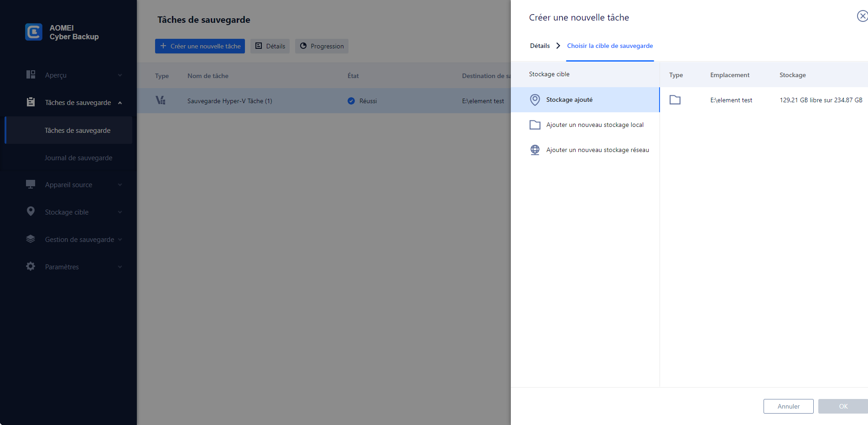Viewport: 868px width, 425px height.
Task: Click the Stockage cible pin icon in sidebar
Action: coord(31,212)
